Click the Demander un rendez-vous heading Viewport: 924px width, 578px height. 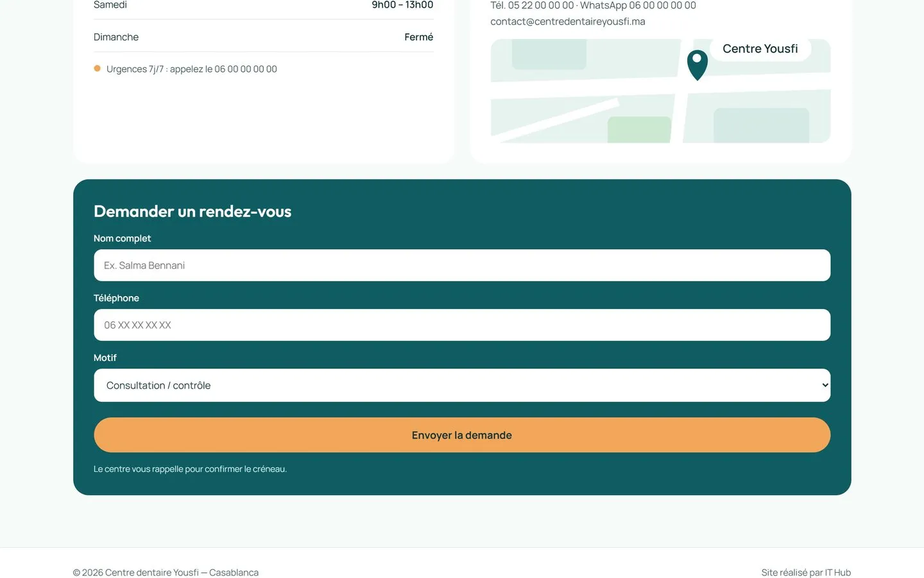pos(193,211)
